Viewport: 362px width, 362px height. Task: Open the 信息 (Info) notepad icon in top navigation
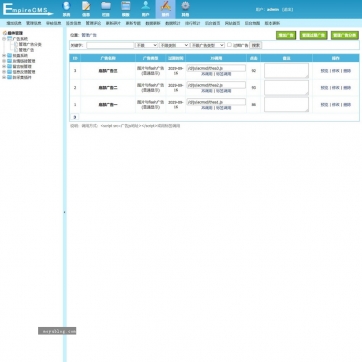pos(86,9)
